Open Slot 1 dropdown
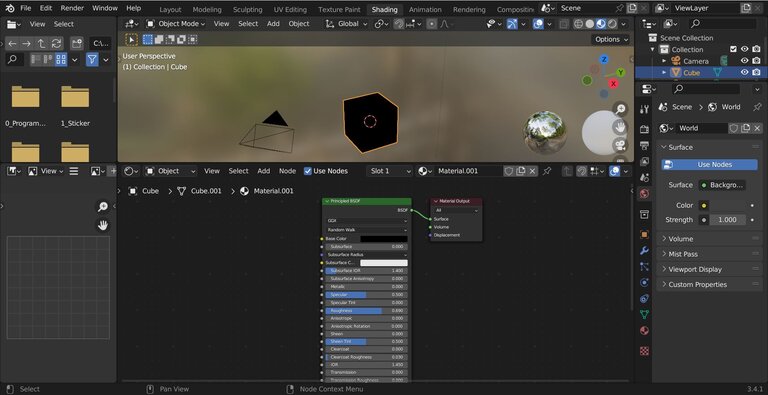768x395 pixels. tap(390, 171)
